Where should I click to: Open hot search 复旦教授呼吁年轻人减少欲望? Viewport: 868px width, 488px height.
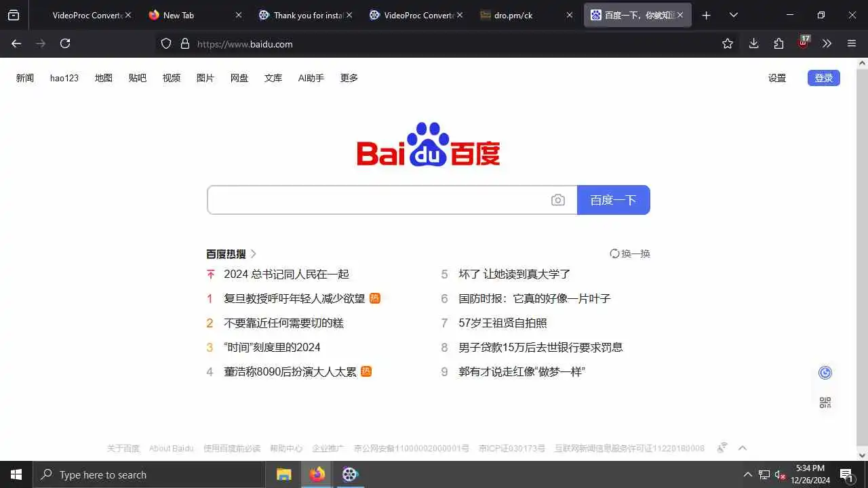294,298
